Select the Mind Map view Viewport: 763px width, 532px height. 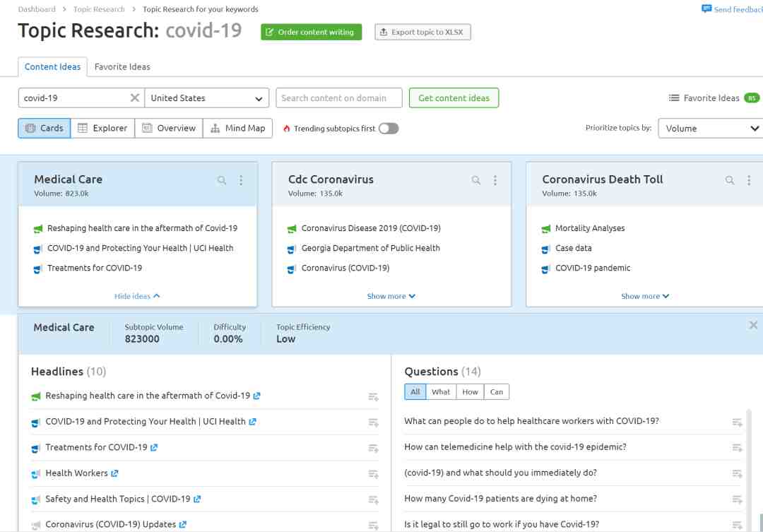coord(237,128)
